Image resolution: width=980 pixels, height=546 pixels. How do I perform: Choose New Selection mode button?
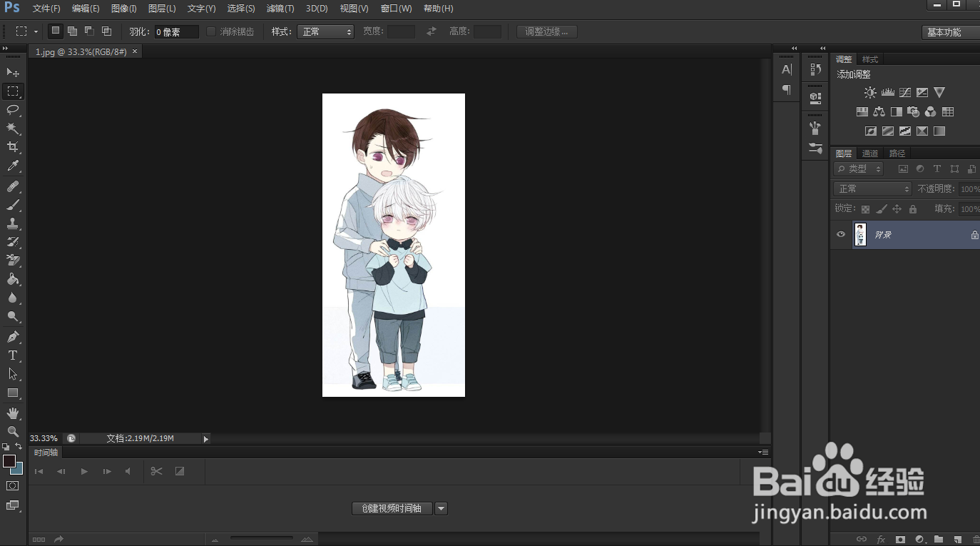pos(55,31)
